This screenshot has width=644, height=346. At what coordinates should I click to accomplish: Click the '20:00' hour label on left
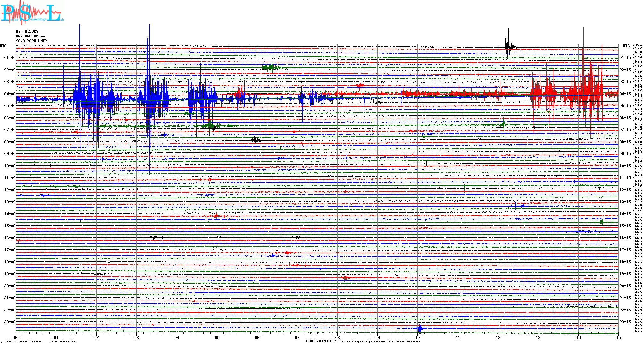(10, 286)
